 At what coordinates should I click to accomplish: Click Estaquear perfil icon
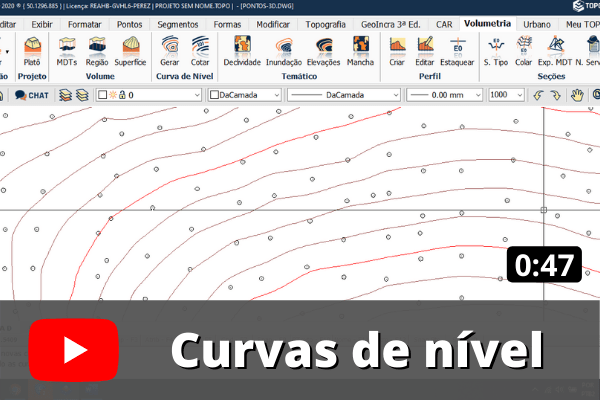point(457,51)
